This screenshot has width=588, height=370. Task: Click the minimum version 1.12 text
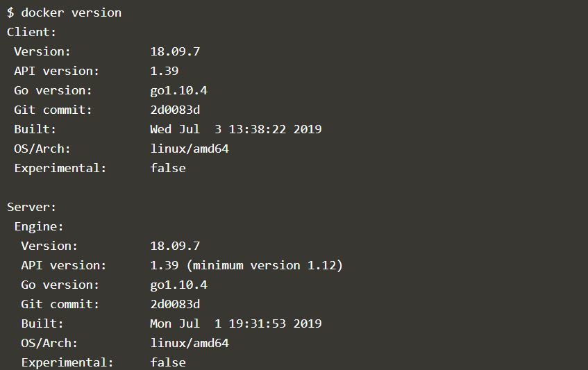click(x=264, y=266)
